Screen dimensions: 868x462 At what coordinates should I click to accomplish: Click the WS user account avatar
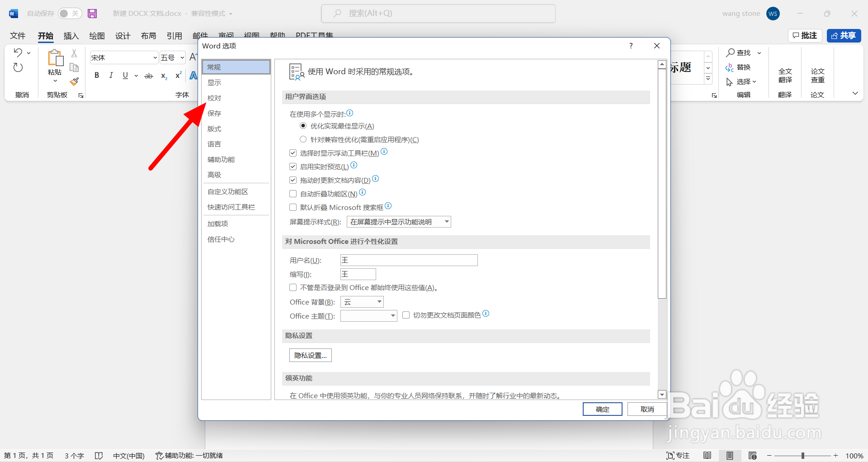pos(773,14)
